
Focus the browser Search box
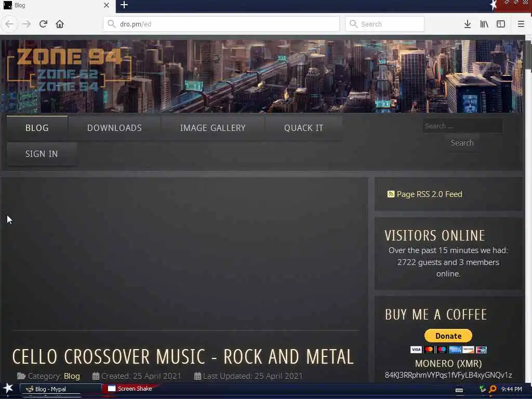[x=384, y=24]
